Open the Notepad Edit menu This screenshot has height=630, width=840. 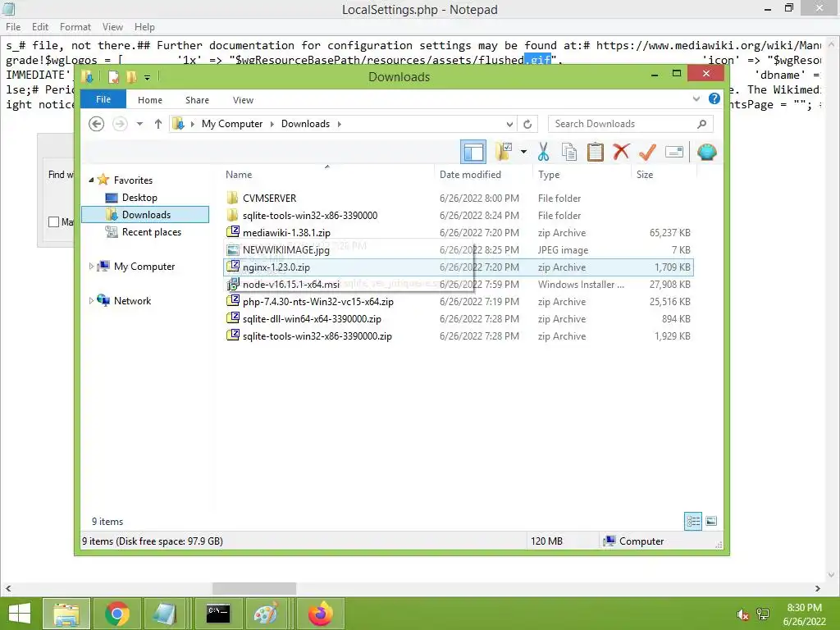[x=40, y=27]
